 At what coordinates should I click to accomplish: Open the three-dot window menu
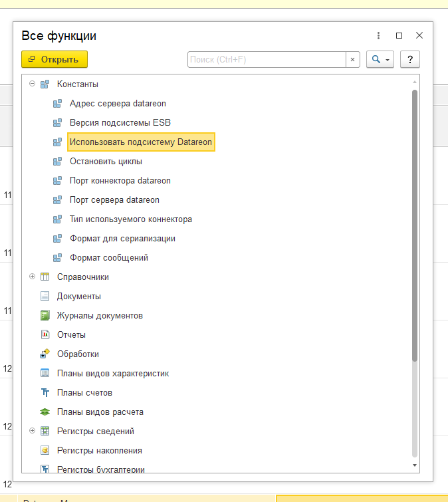(x=378, y=35)
